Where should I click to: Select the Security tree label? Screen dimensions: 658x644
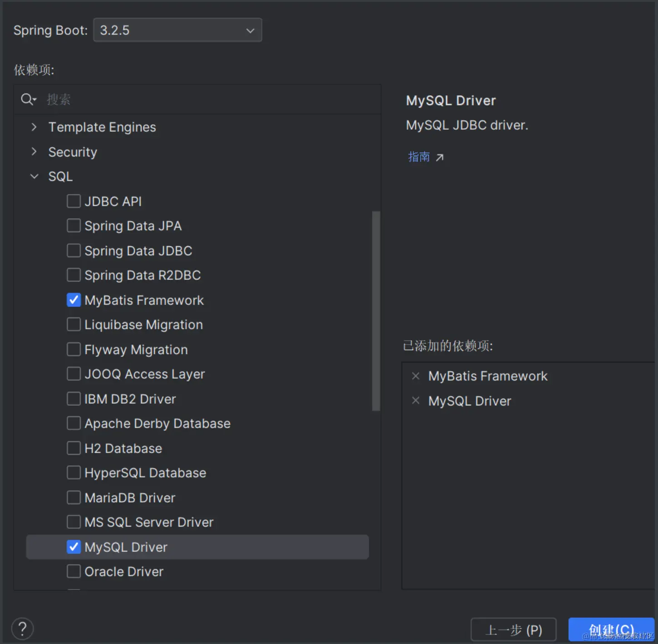[x=73, y=152]
